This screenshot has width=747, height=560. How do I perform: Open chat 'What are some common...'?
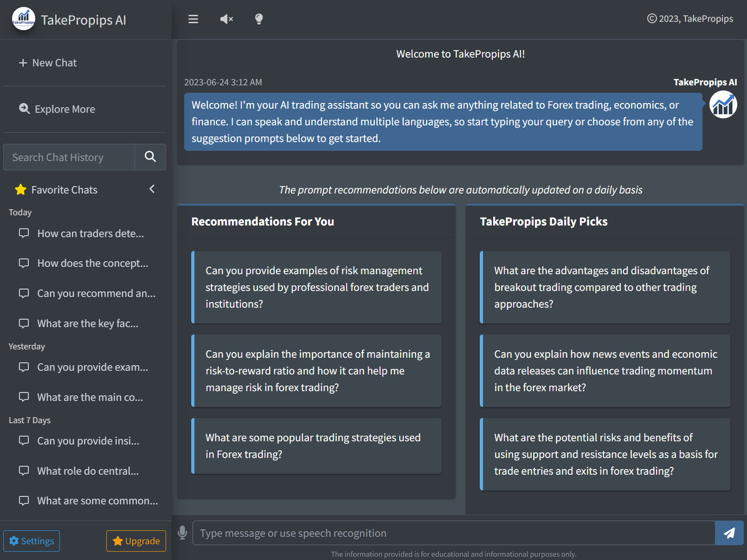tap(88, 501)
